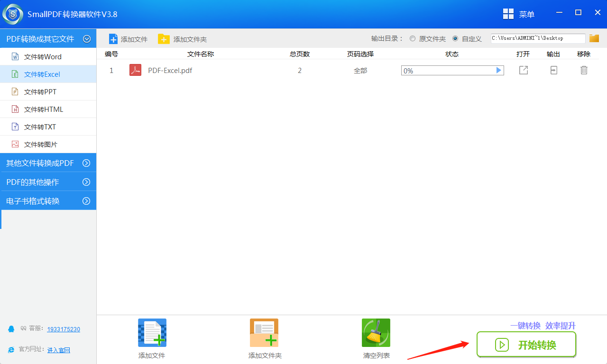Viewport: 607px width, 364px height.
Task: Select 文件转PPT in sidebar
Action: 48,92
